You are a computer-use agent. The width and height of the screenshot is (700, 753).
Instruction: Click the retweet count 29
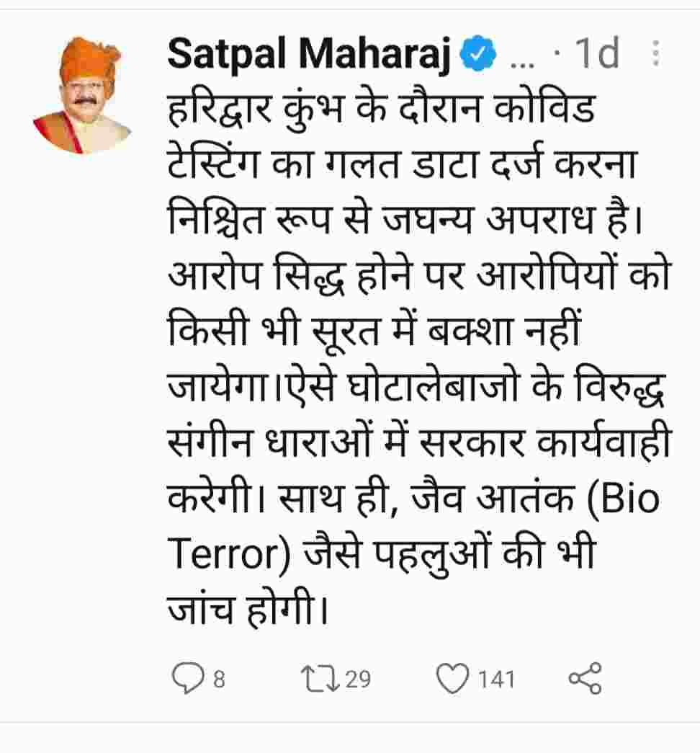point(358,680)
